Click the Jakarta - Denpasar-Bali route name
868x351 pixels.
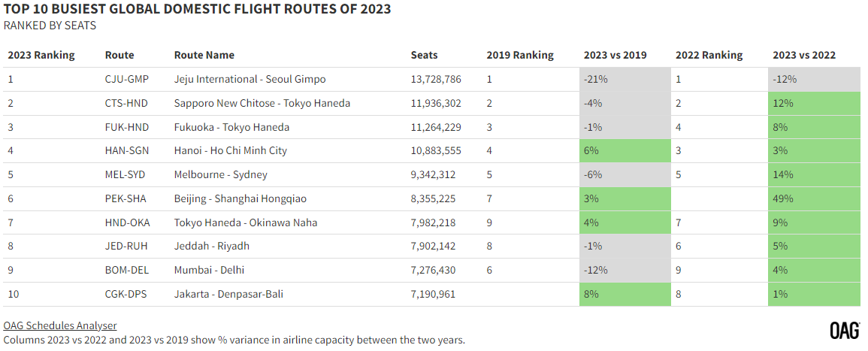[x=228, y=295]
